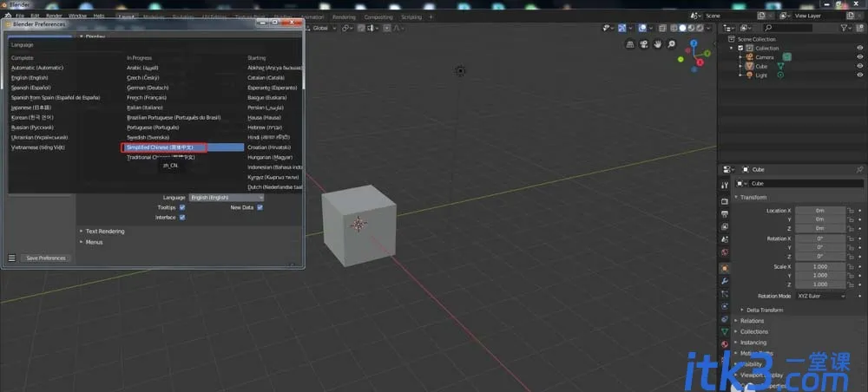
Task: Open the viewport shading options dropdown arrow
Action: tap(709, 29)
